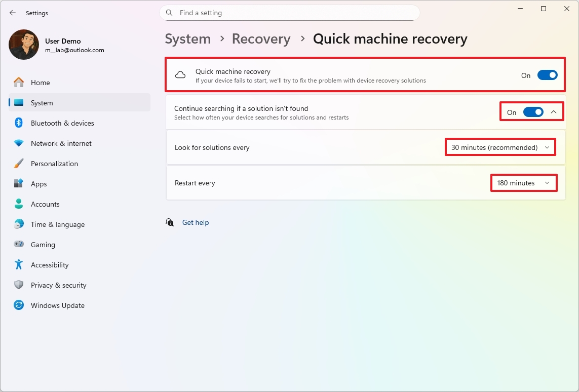Image resolution: width=579 pixels, height=392 pixels.
Task: Click the Accessibility icon
Action: coord(18,264)
